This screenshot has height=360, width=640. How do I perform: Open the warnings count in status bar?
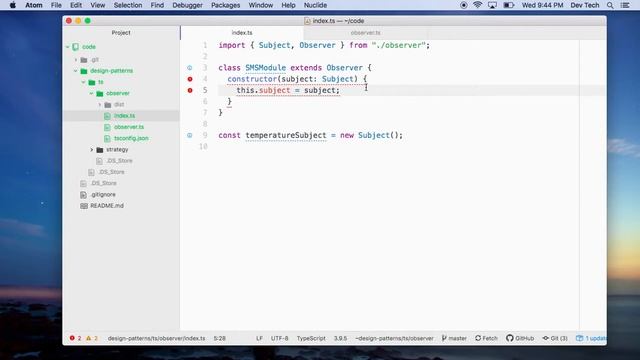[x=92, y=338]
